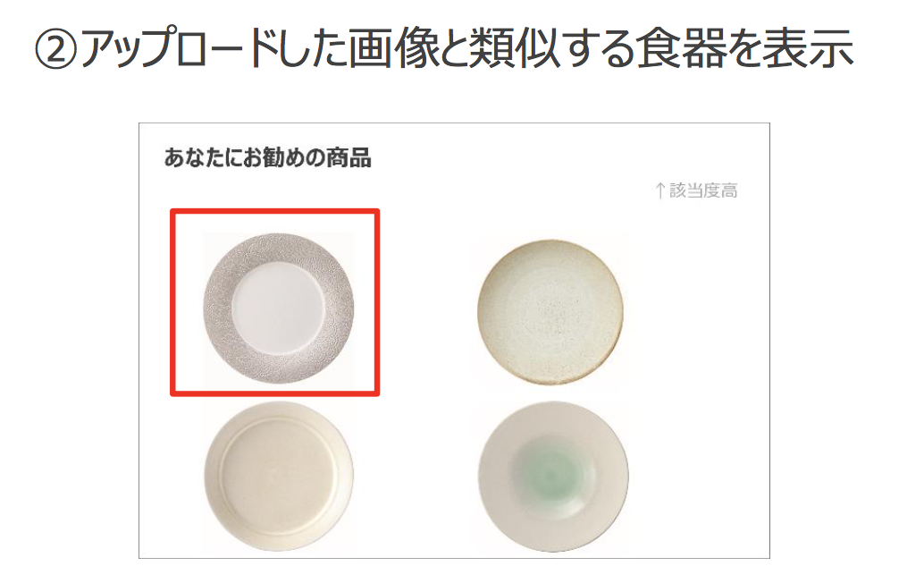Pick the plate with green glazed center
The height and width of the screenshot is (583, 924).
[x=553, y=477]
